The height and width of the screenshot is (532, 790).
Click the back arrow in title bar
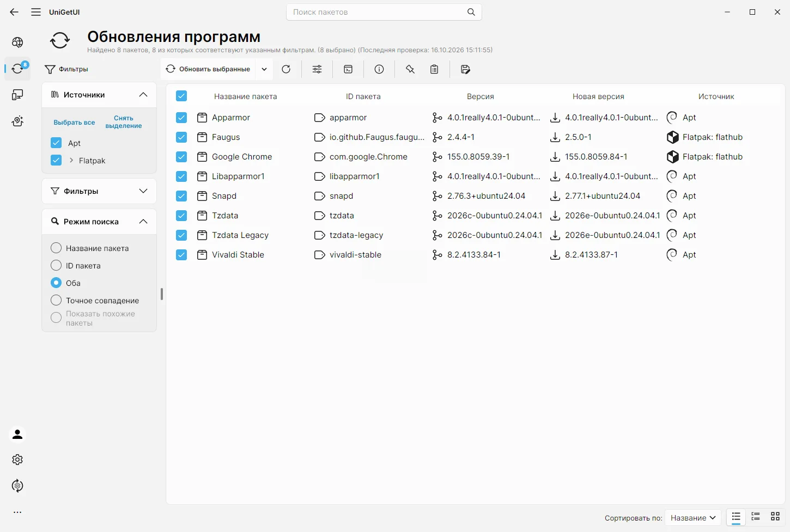click(14, 12)
